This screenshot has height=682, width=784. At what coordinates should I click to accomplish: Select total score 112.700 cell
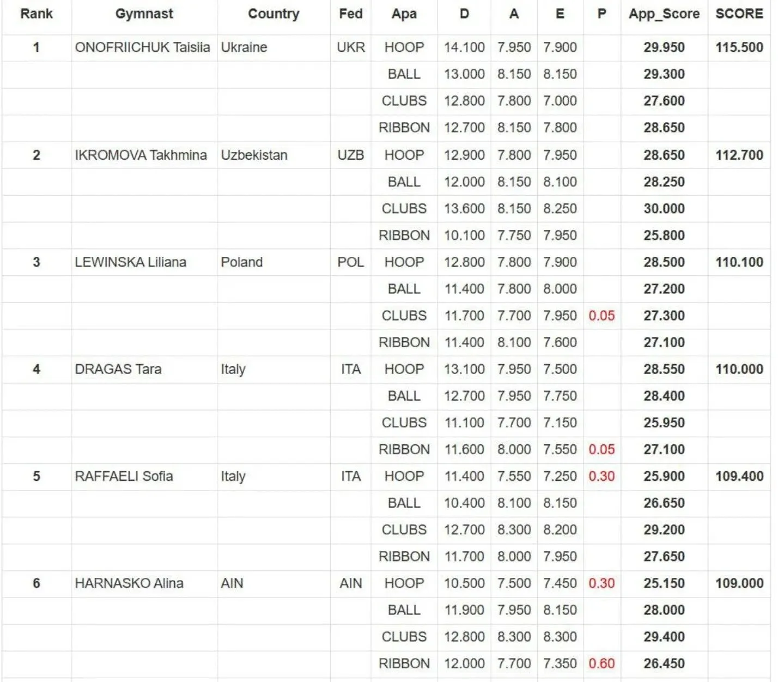[x=739, y=155]
